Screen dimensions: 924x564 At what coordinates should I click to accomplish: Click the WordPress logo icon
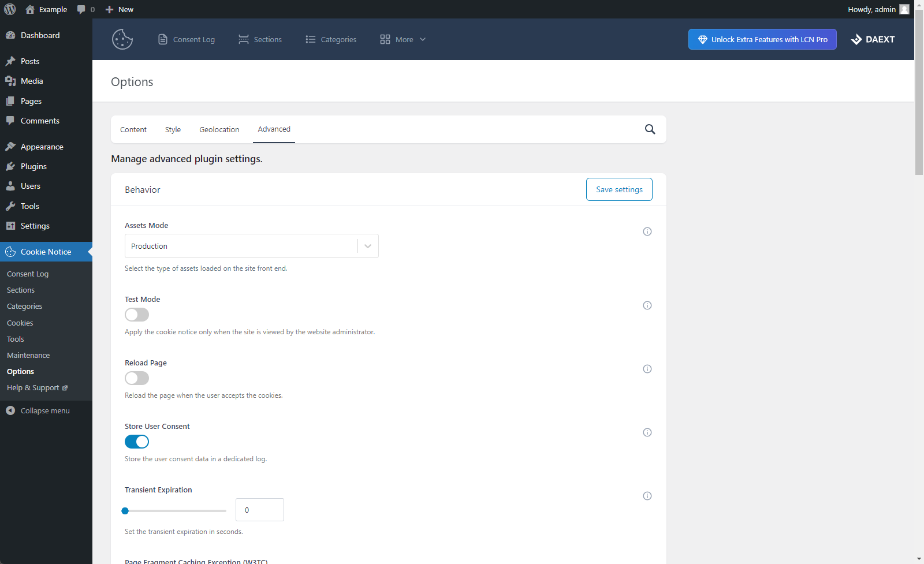10,9
